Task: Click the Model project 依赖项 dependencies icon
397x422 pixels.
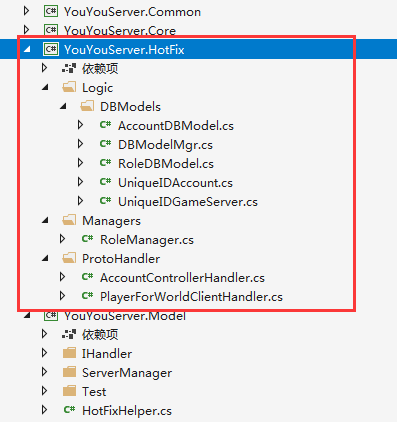Action: pyautogui.click(x=69, y=334)
